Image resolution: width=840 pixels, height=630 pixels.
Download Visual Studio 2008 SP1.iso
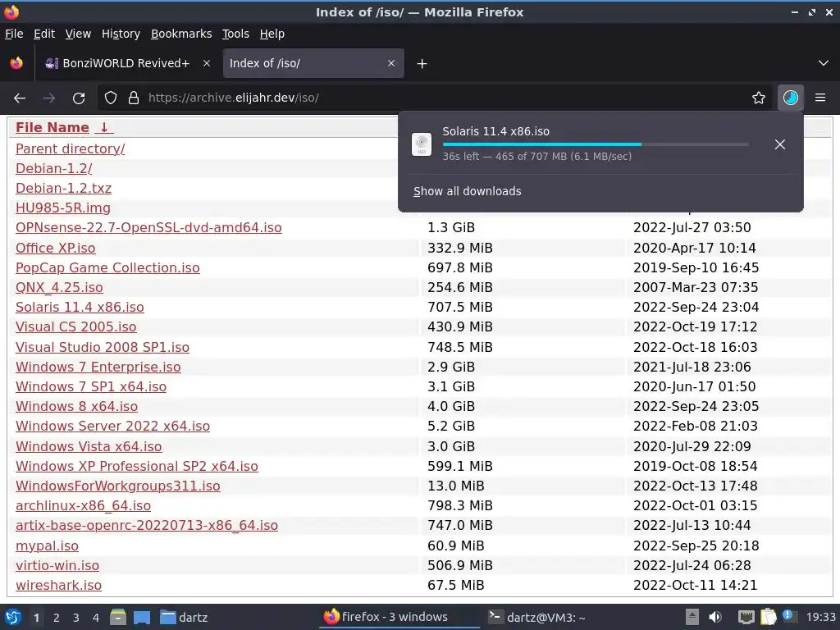103,347
